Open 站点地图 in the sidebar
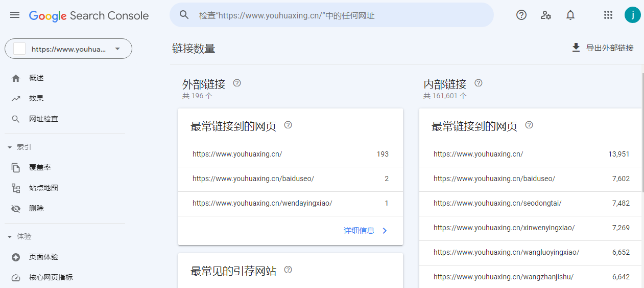 click(43, 188)
